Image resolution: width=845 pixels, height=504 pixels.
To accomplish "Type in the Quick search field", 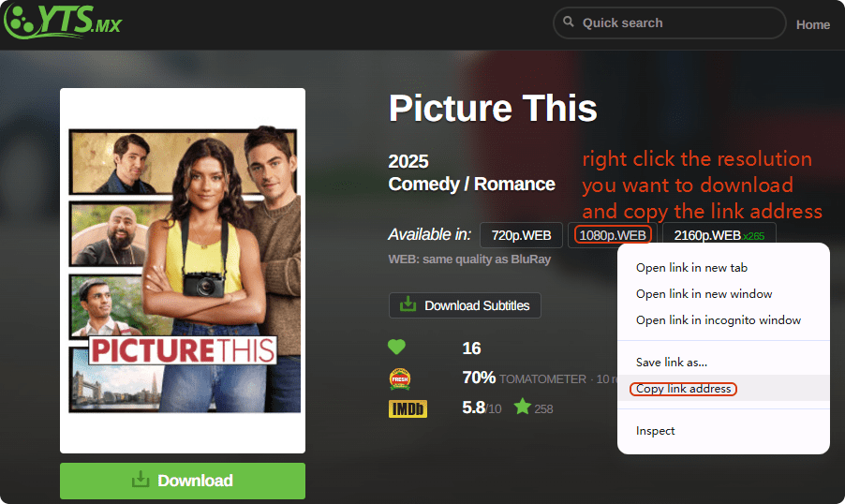I will [x=675, y=22].
